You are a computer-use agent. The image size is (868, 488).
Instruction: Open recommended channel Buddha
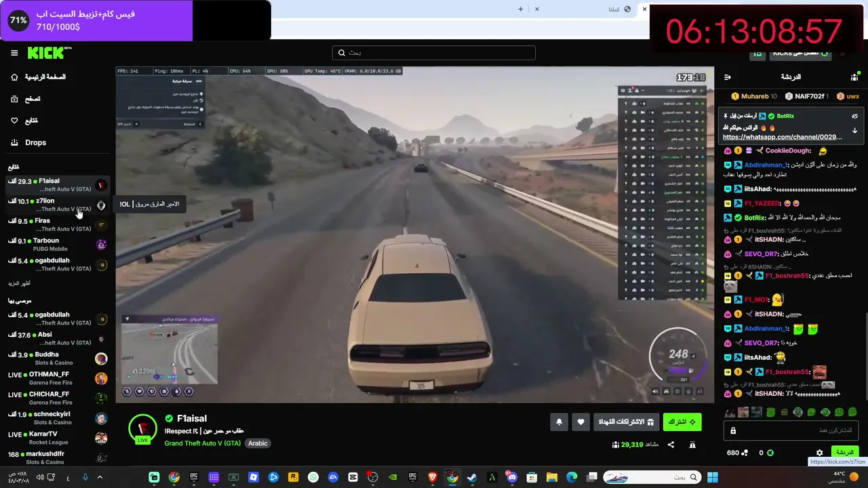click(57, 359)
